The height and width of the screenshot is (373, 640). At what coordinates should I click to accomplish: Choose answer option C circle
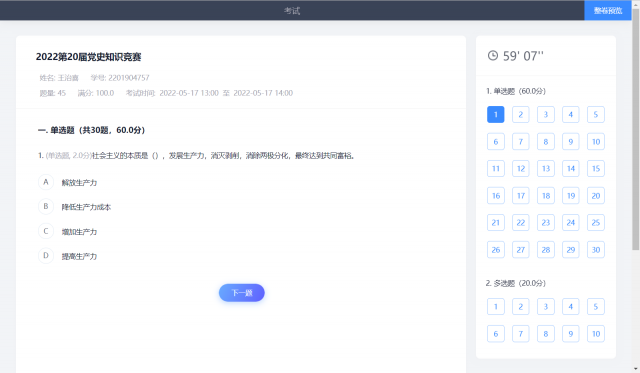tap(46, 231)
